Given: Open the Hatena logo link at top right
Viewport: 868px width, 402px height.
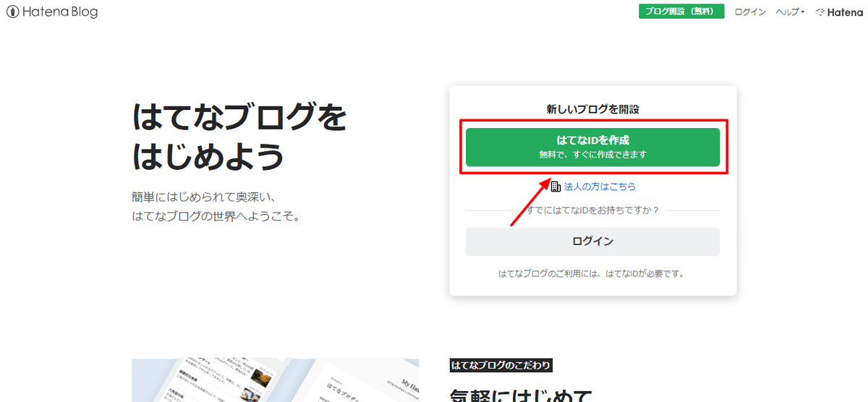Looking at the screenshot, I should pyautogui.click(x=838, y=12).
